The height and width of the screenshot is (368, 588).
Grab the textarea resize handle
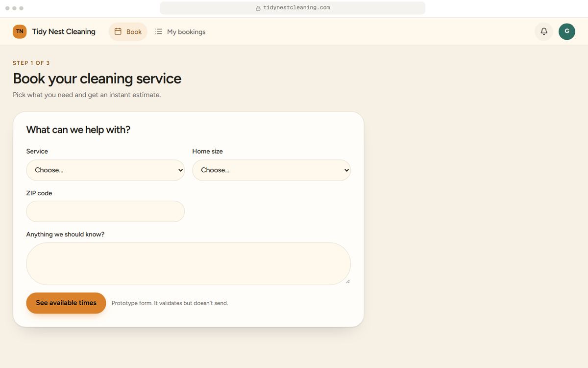pyautogui.click(x=347, y=281)
